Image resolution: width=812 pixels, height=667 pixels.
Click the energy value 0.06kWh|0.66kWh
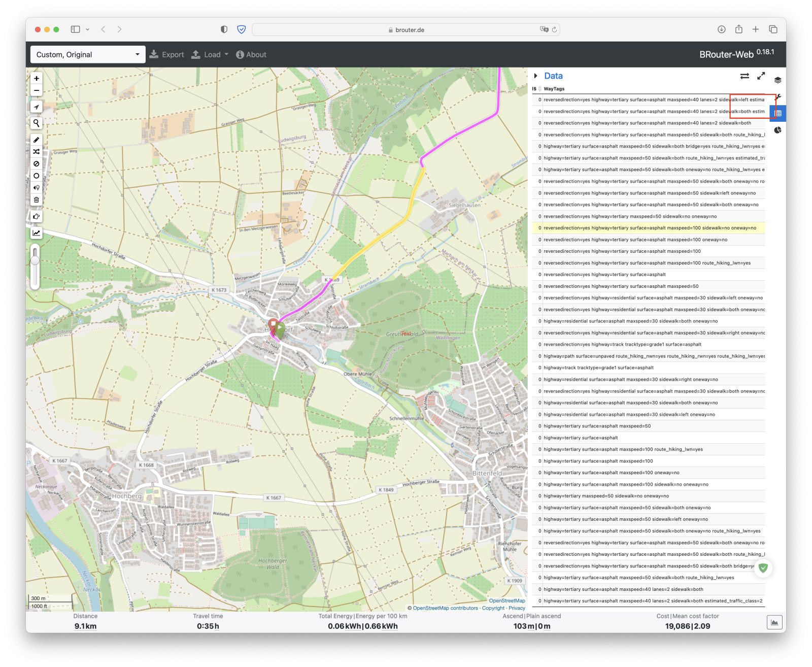click(x=363, y=626)
